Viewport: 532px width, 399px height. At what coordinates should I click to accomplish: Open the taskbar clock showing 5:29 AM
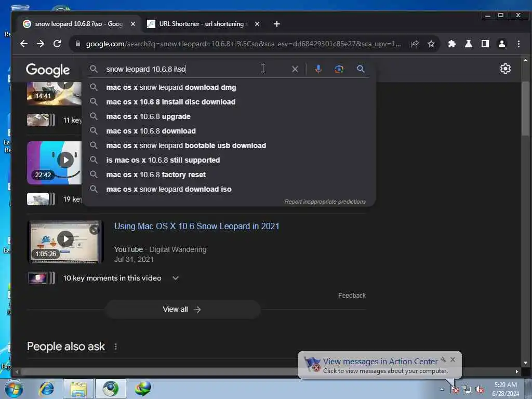pos(505,389)
